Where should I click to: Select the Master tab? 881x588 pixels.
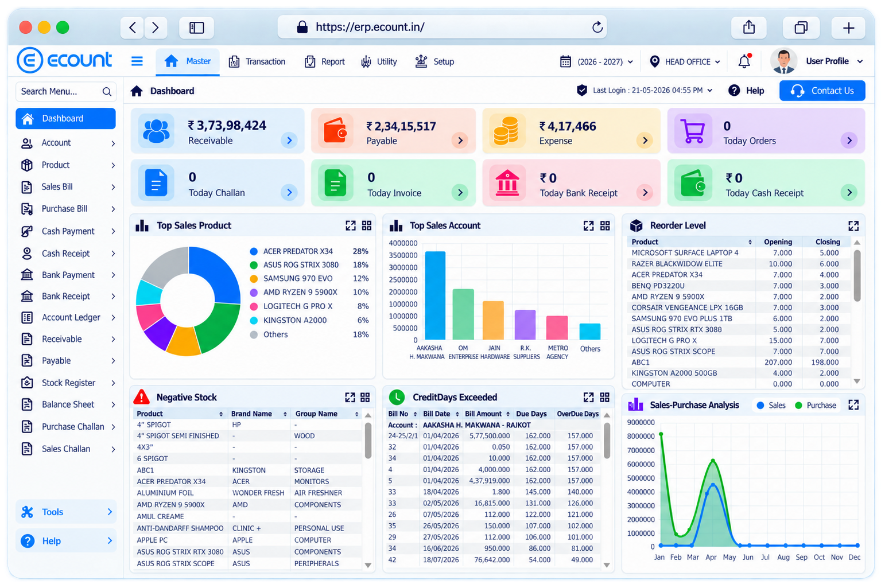188,61
